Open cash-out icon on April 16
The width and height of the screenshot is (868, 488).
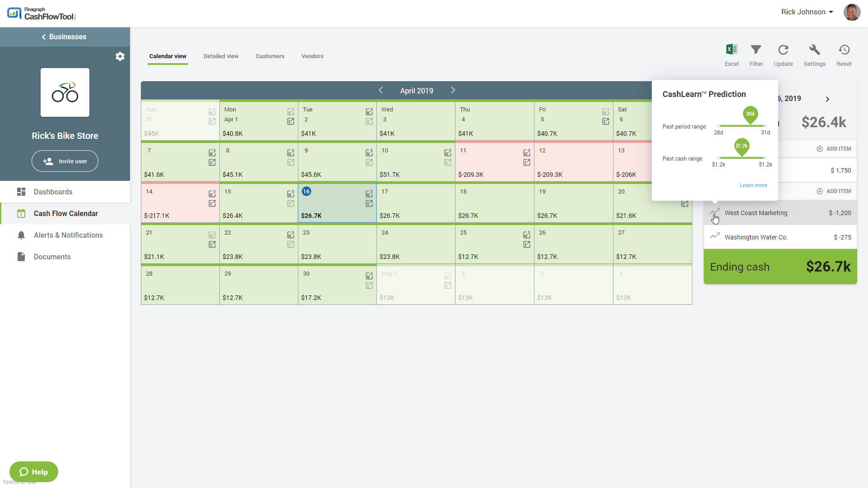[369, 203]
